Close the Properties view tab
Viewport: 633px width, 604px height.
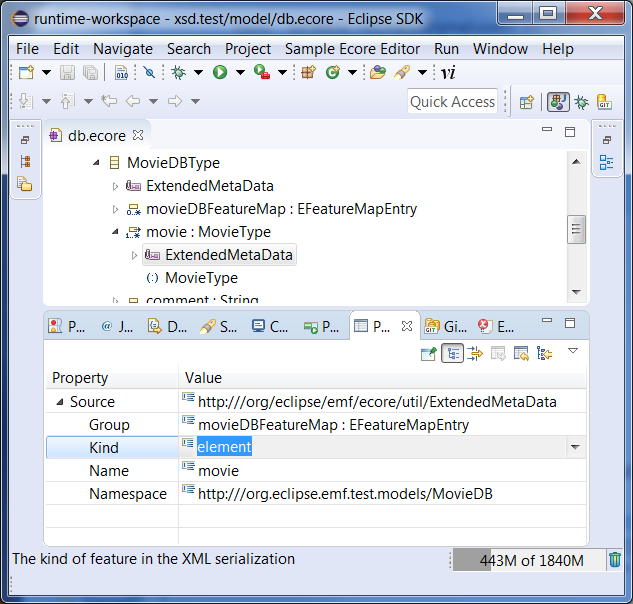click(x=407, y=326)
